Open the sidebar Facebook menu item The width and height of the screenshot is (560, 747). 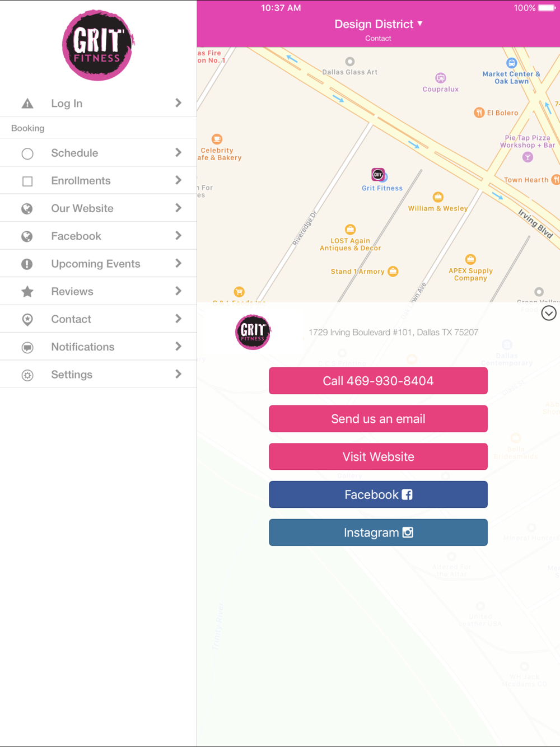tap(98, 236)
